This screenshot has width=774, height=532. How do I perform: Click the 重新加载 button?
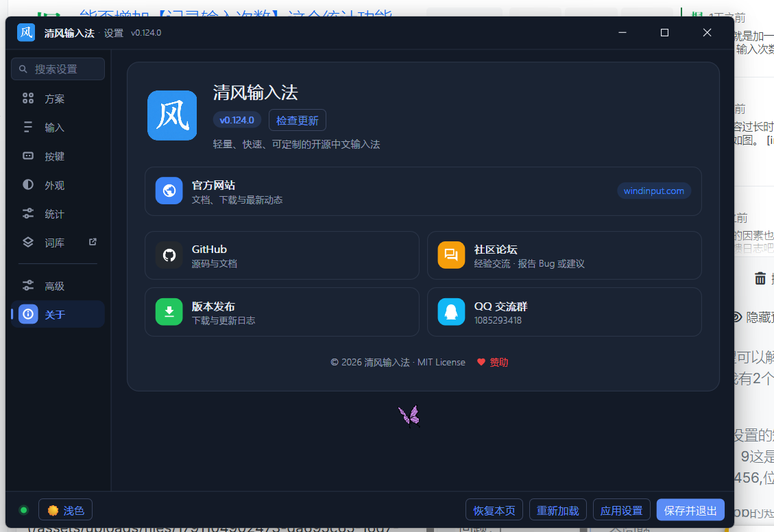[558, 510]
